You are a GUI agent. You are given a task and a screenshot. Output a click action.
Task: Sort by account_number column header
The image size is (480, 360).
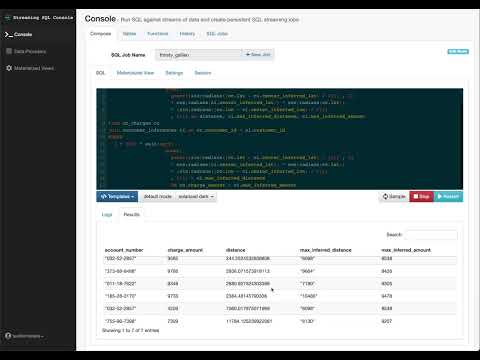click(x=124, y=250)
